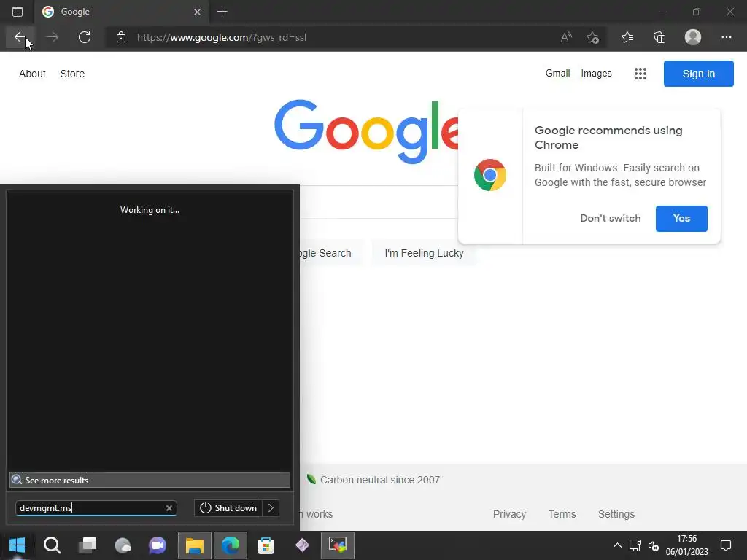Image resolution: width=747 pixels, height=560 pixels.
Task: Close the Google tab
Action: 197,12
